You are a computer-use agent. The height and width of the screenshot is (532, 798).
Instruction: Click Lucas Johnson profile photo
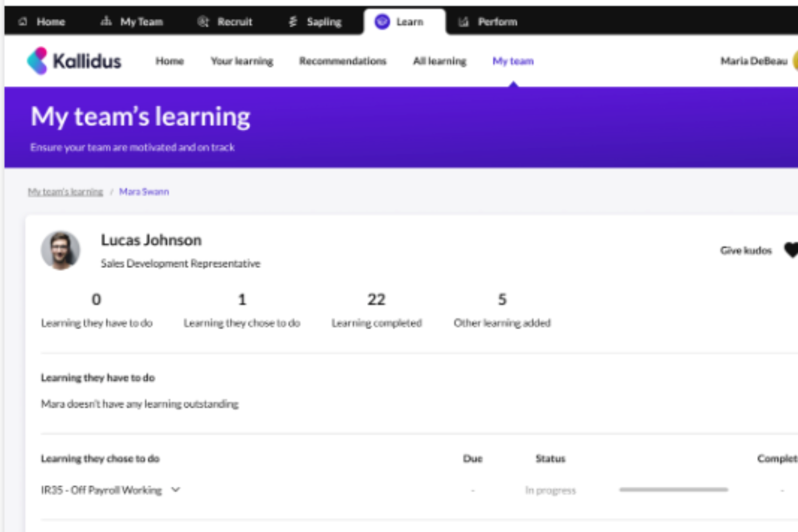60,251
